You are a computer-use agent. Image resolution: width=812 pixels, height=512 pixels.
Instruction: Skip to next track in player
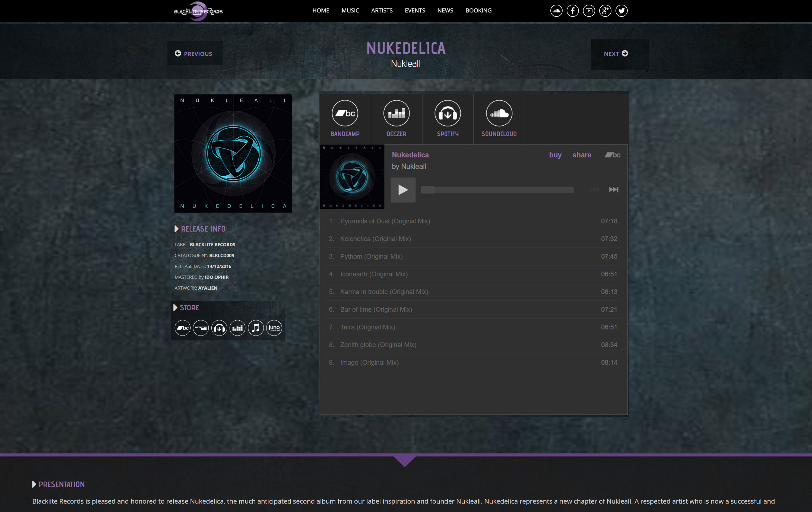click(613, 190)
